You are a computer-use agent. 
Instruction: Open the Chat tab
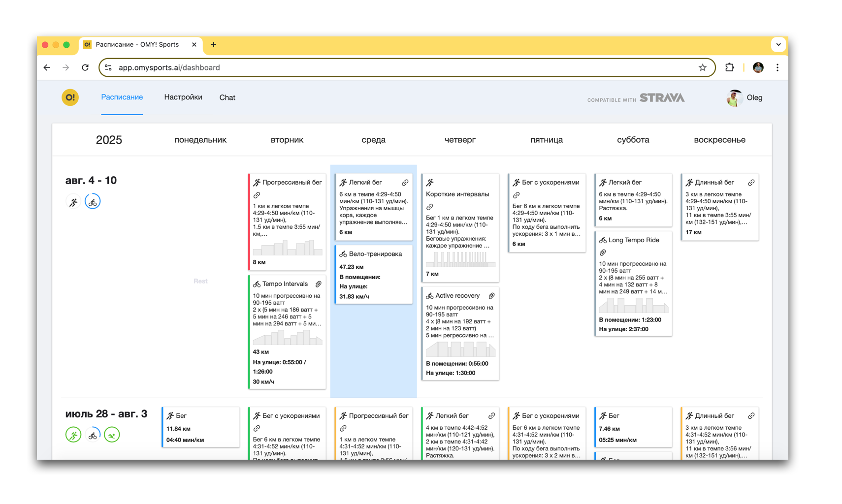227,97
